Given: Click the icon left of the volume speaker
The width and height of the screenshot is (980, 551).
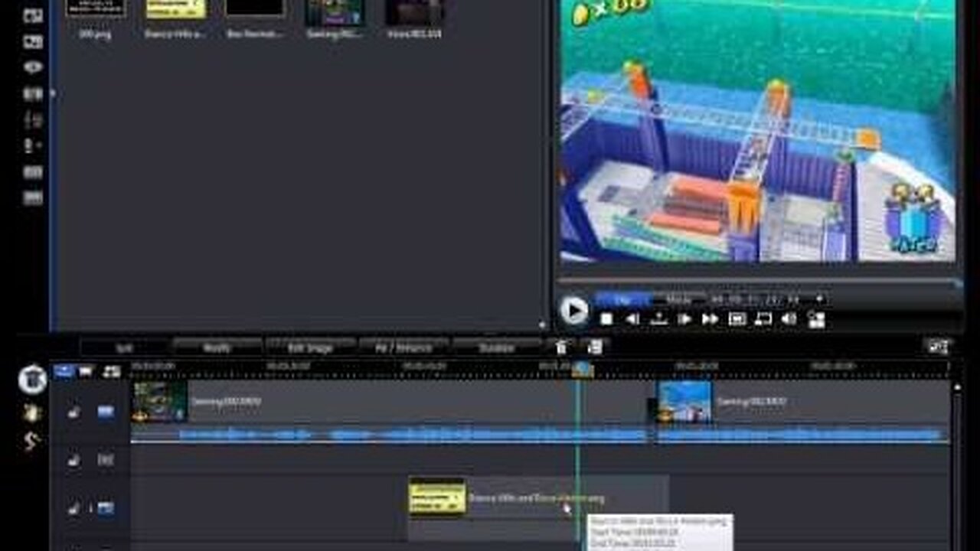Looking at the screenshot, I should click(763, 319).
